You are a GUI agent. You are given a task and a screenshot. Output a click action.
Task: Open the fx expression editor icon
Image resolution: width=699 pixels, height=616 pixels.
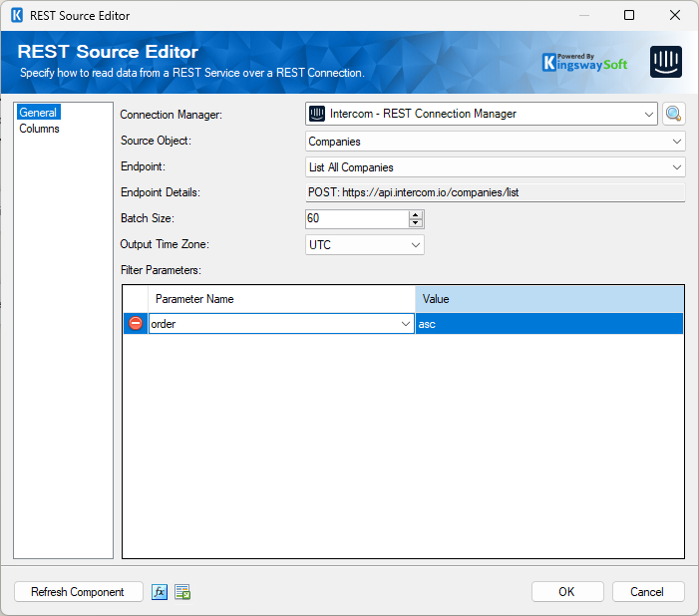click(160, 592)
